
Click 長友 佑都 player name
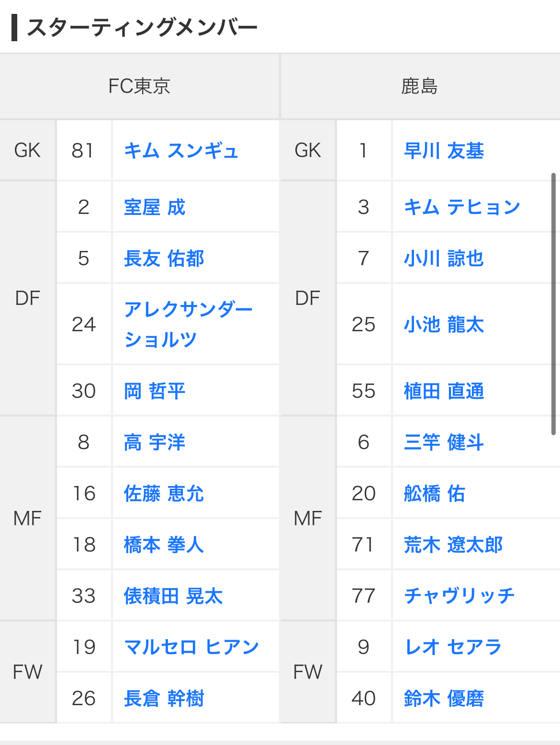pyautogui.click(x=164, y=259)
